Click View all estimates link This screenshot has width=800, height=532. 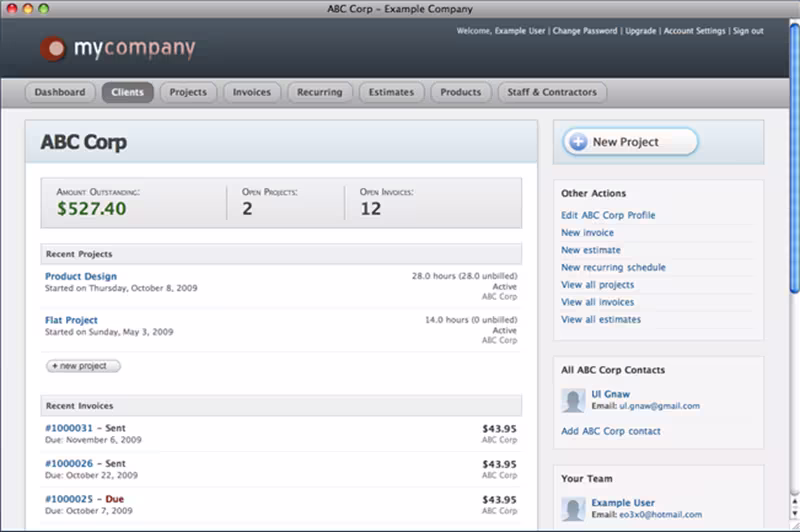[x=601, y=319]
